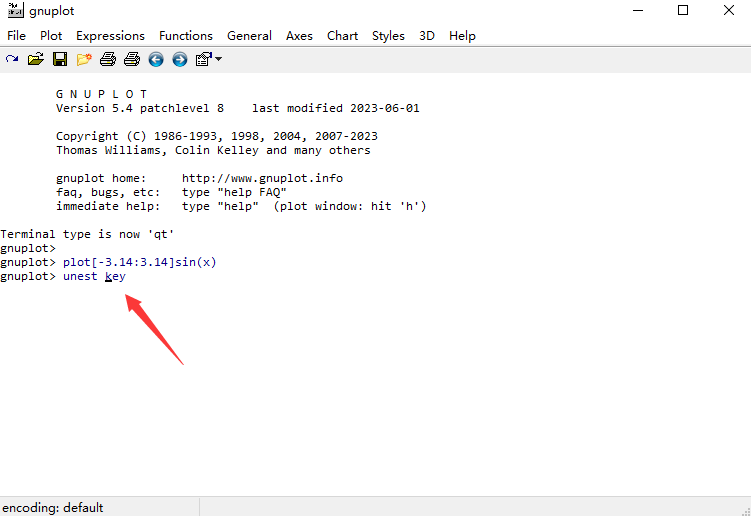Viewport: 751px width, 516px height.
Task: Click the 'plot[-3.14:3.14]sin(x)' command line
Action: tap(140, 263)
